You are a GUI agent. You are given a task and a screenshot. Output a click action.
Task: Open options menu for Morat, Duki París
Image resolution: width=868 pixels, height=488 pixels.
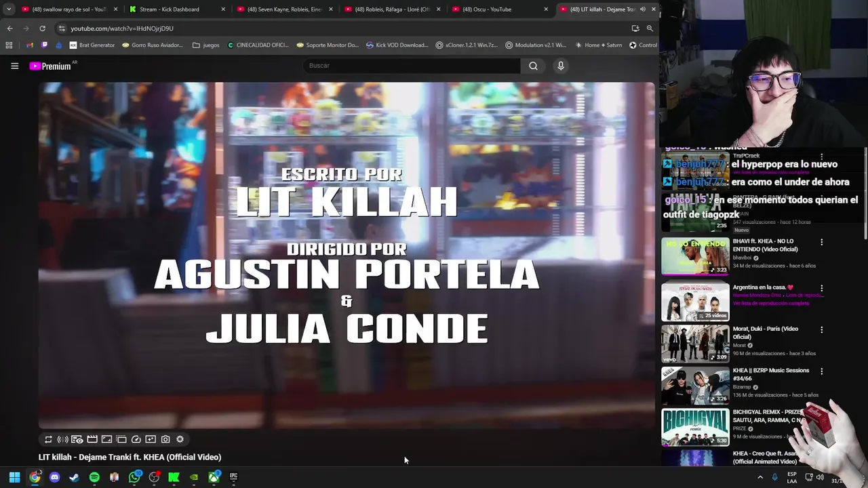(x=821, y=330)
